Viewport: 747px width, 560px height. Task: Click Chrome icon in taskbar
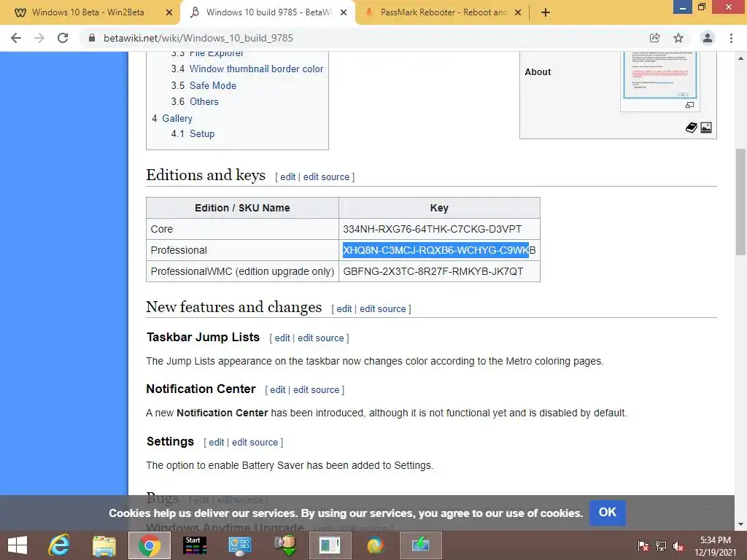pyautogui.click(x=150, y=545)
